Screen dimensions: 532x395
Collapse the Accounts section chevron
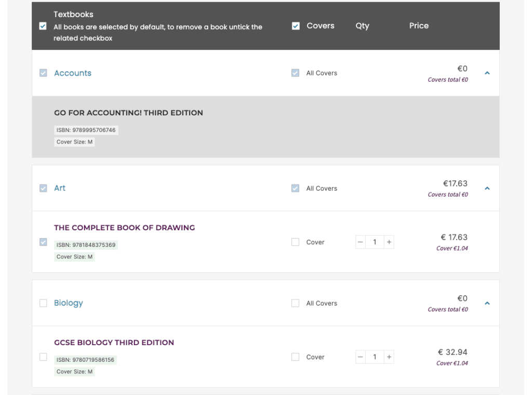click(487, 73)
